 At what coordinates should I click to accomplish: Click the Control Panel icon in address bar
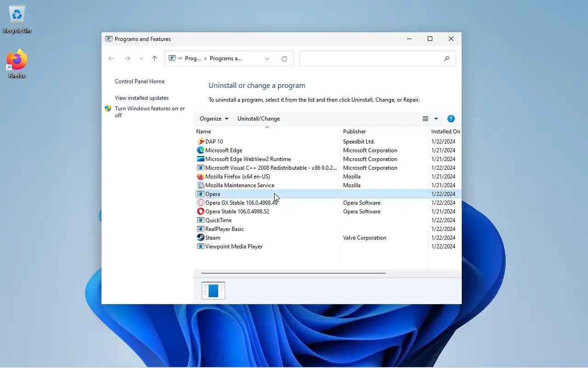[x=172, y=58]
